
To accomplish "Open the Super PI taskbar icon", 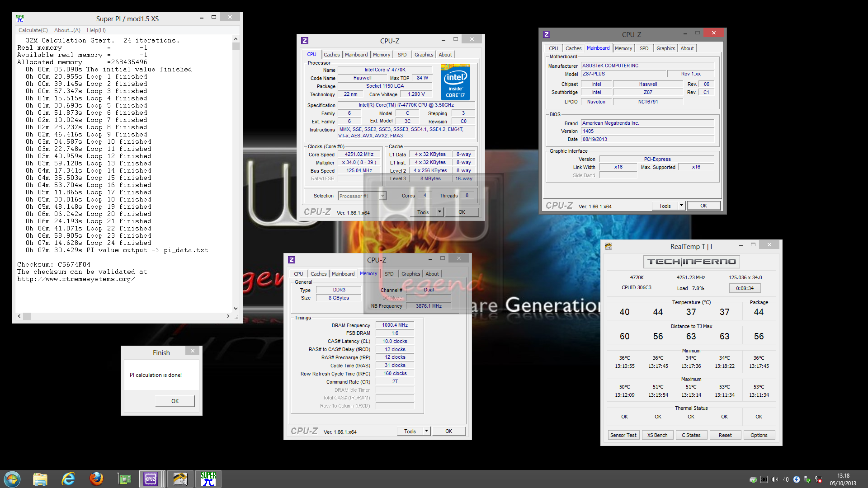I will 208,479.
